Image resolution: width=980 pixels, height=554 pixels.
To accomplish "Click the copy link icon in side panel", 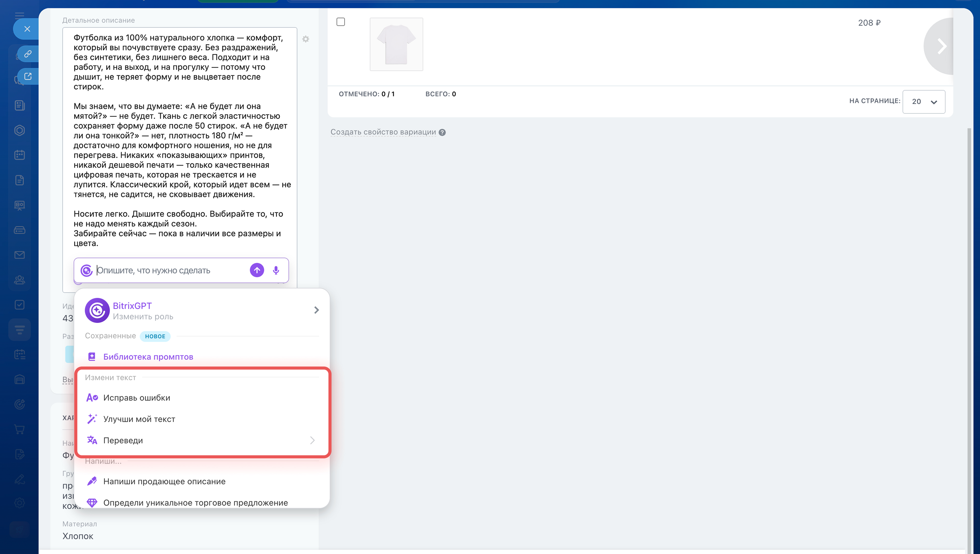I will (28, 54).
